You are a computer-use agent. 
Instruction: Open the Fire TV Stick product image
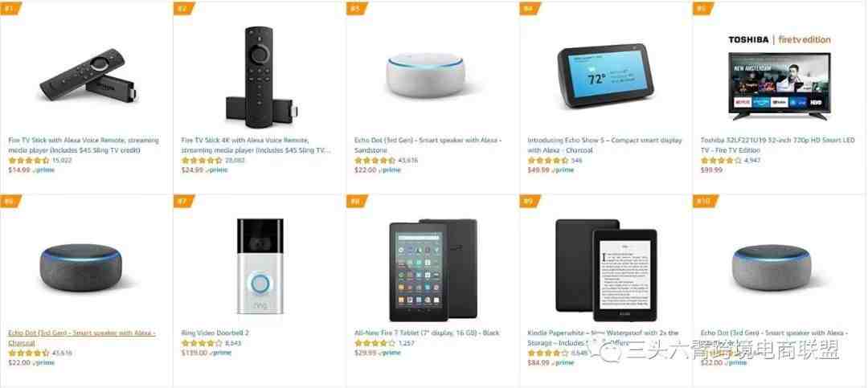click(88, 74)
